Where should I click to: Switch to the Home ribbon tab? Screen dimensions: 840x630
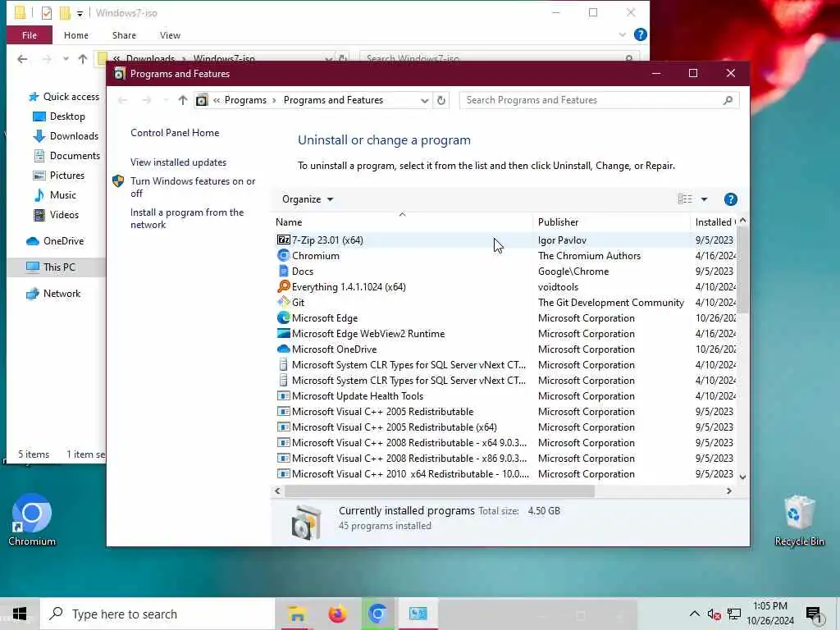coord(76,35)
